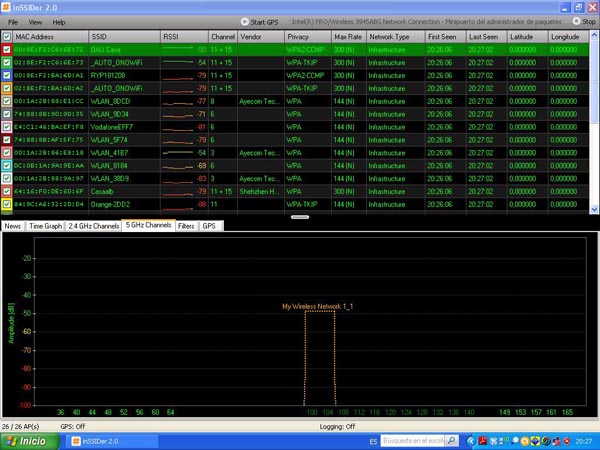The image size is (600, 450).
Task: Click the My Wireless Network 1_1 graph label
Action: click(318, 307)
